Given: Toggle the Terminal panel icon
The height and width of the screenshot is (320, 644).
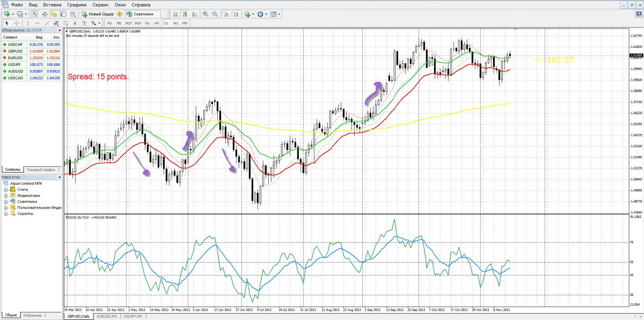Looking at the screenshot, I should coord(63,14).
